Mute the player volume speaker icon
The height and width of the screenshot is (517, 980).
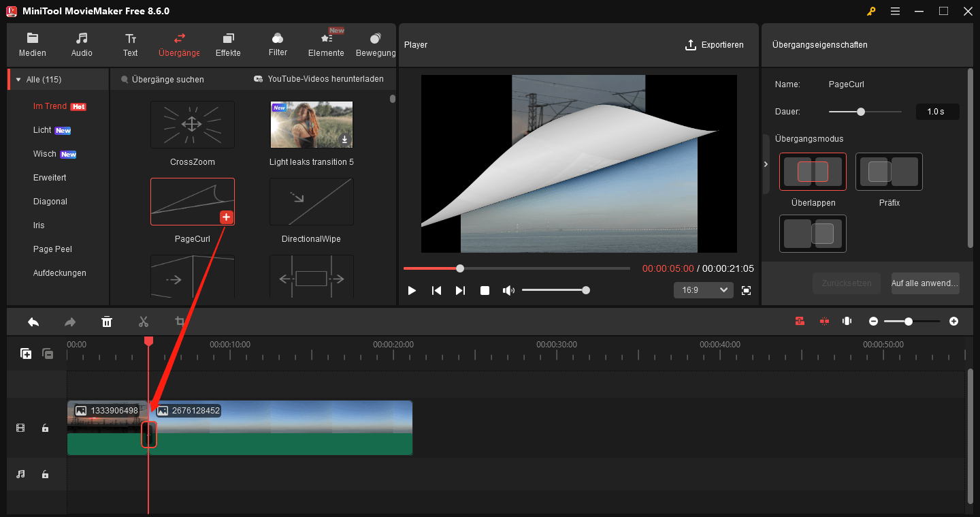(x=508, y=289)
